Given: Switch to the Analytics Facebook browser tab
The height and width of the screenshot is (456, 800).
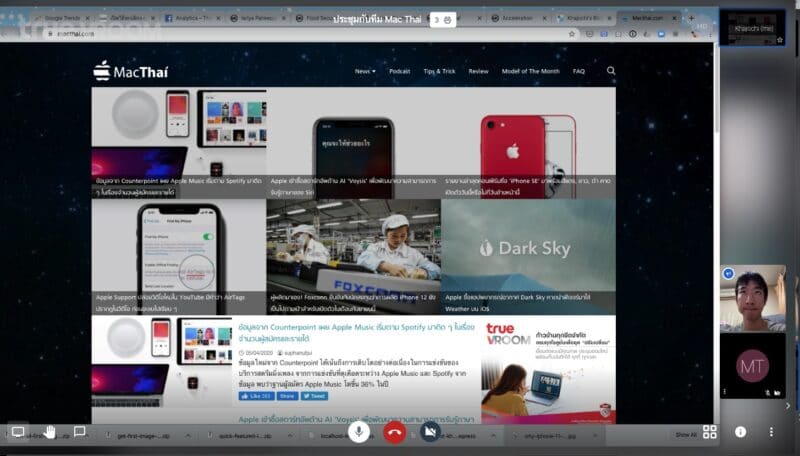Looking at the screenshot, I should click(x=193, y=18).
